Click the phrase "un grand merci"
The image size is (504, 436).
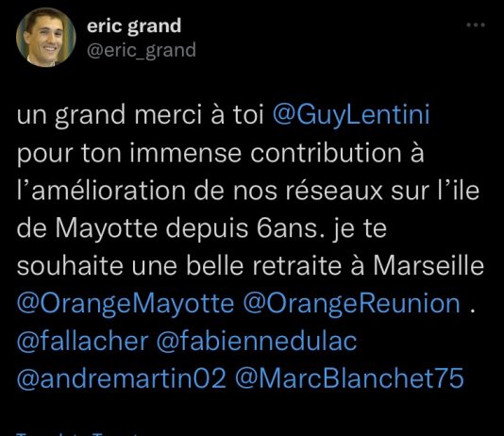tap(109, 115)
